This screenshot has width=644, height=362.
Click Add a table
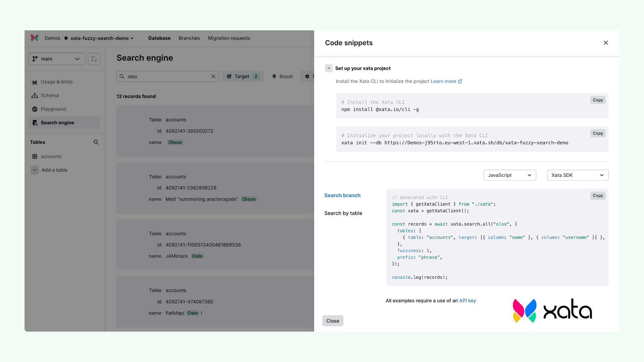(54, 170)
